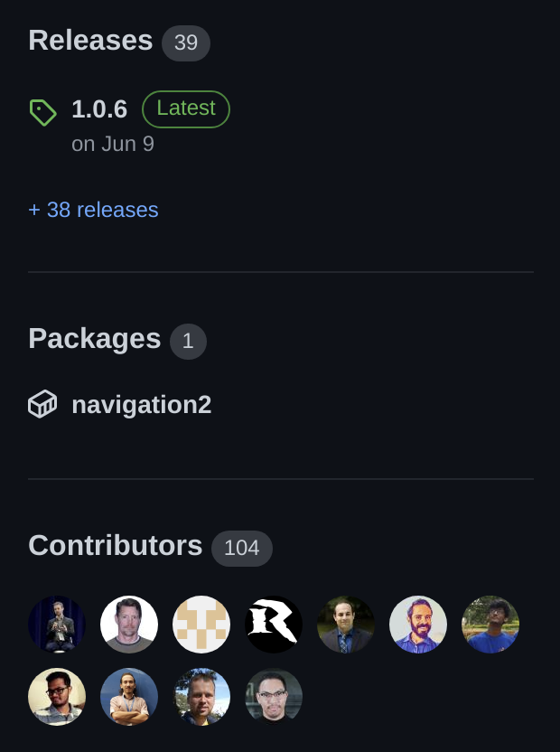560x752 pixels.
Task: Click the 39 releases count badge
Action: 186,42
